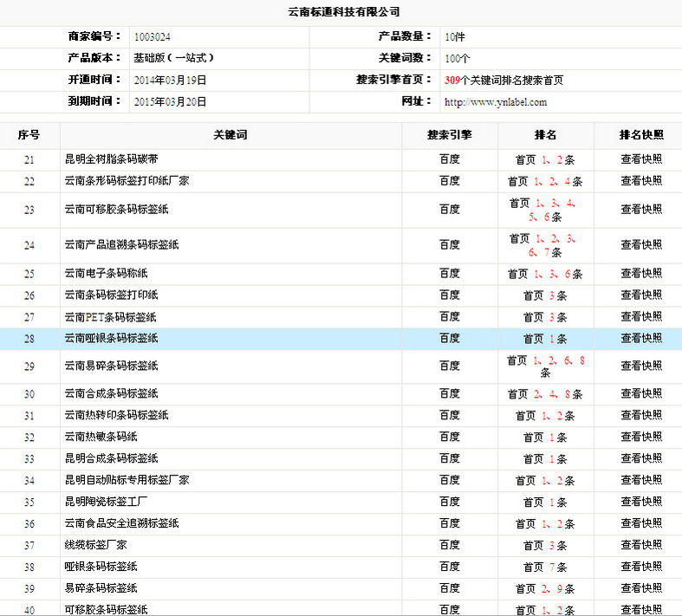Viewport: 682px width, 616px height.
Task: Click the 309个关键词排名搜索首页 text
Action: pyautogui.click(x=503, y=81)
